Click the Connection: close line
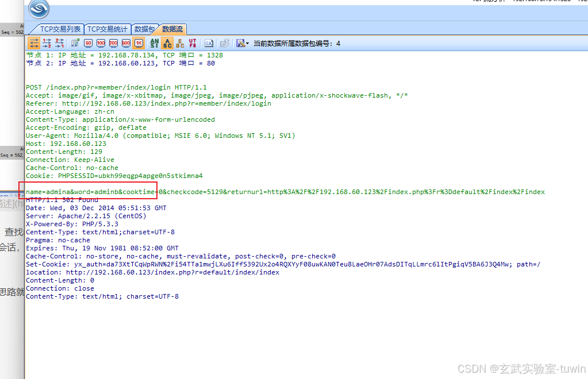The width and height of the screenshot is (588, 379). 60,288
